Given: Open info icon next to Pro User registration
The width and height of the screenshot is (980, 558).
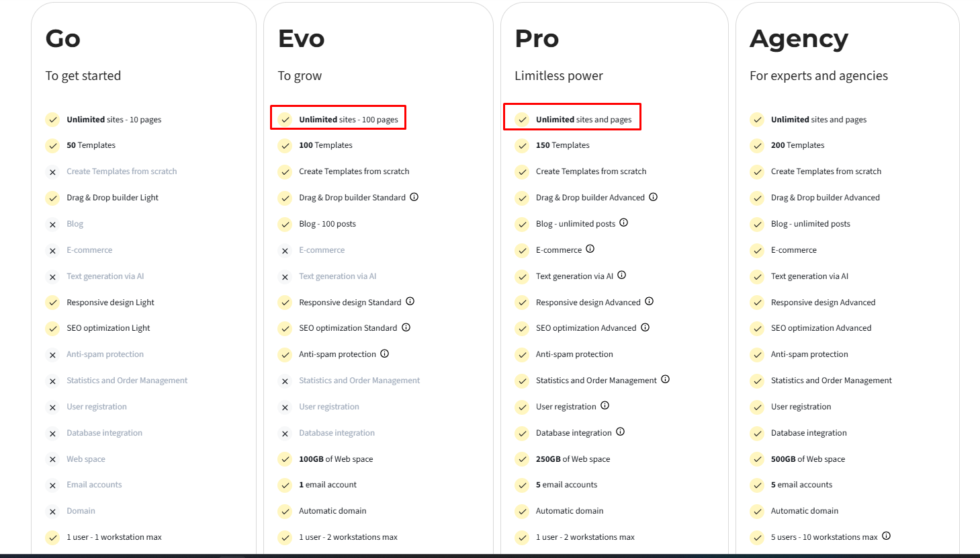Looking at the screenshot, I should pos(605,405).
